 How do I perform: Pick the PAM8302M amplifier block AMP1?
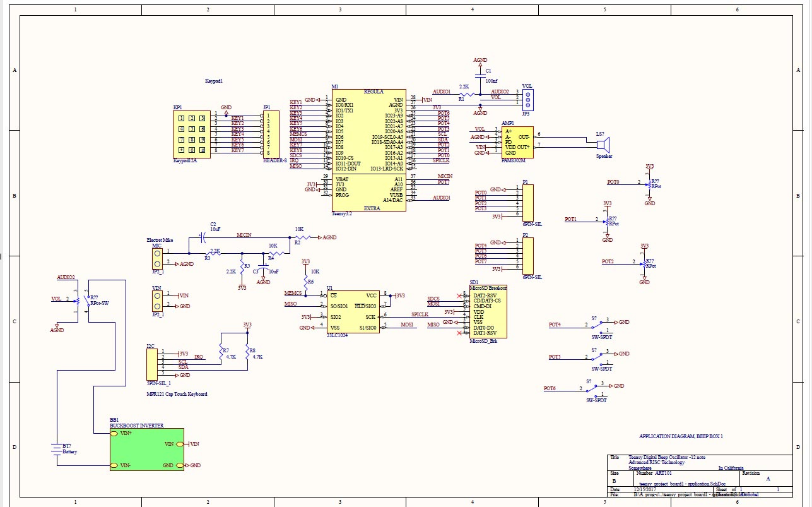516,142
